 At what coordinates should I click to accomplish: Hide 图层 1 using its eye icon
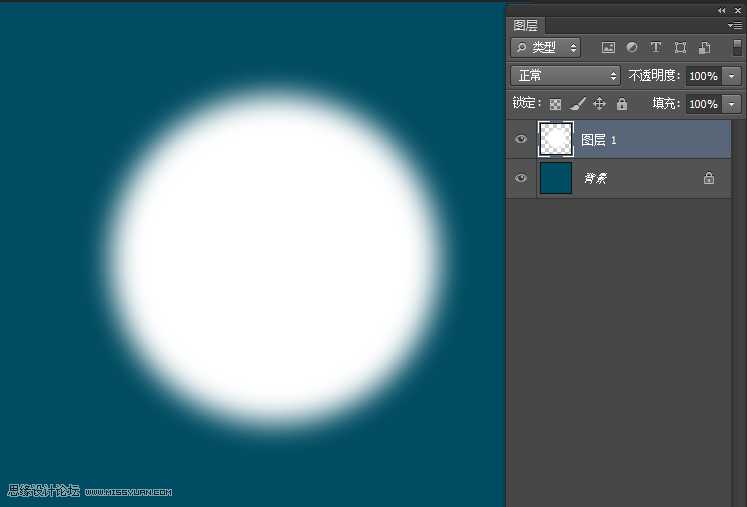[x=520, y=140]
